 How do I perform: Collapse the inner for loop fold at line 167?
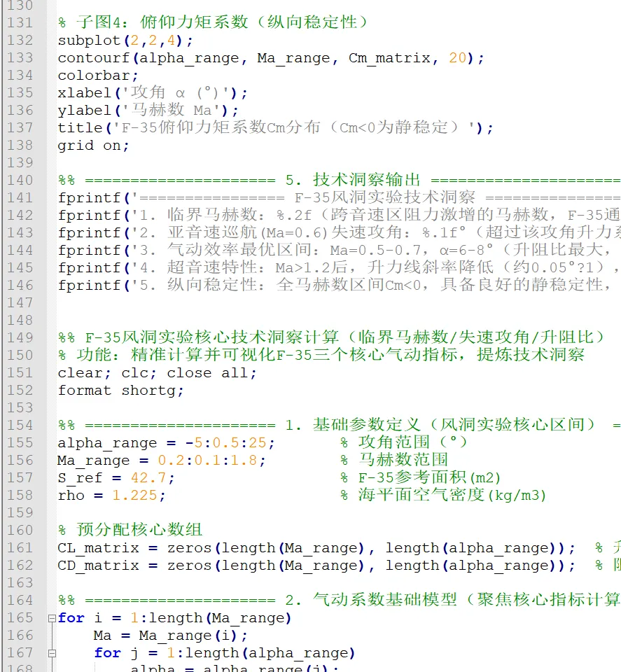[x=52, y=653]
